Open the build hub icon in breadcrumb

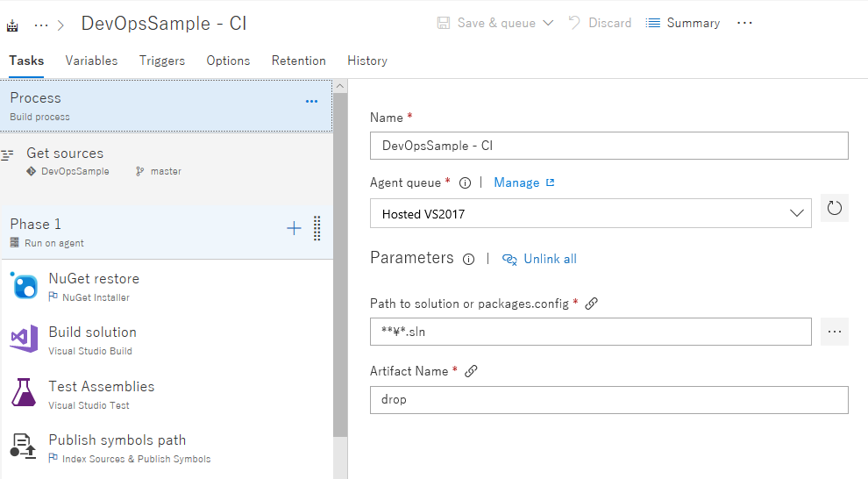pyautogui.click(x=12, y=25)
